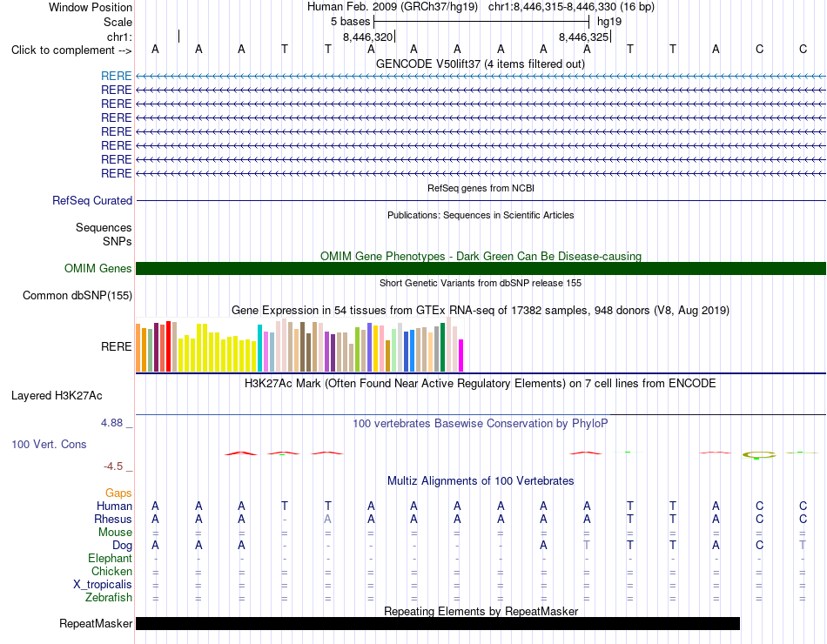Click the orange 'Gaps' label

pos(118,493)
